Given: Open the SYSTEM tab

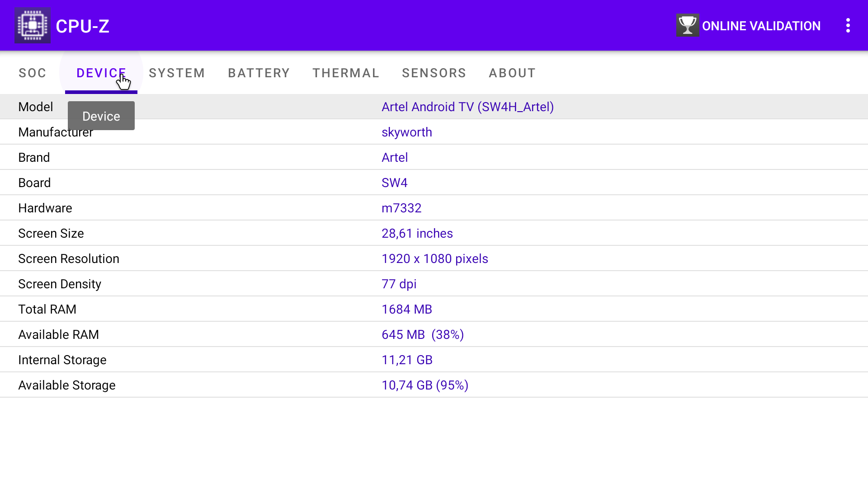Looking at the screenshot, I should 177,73.
